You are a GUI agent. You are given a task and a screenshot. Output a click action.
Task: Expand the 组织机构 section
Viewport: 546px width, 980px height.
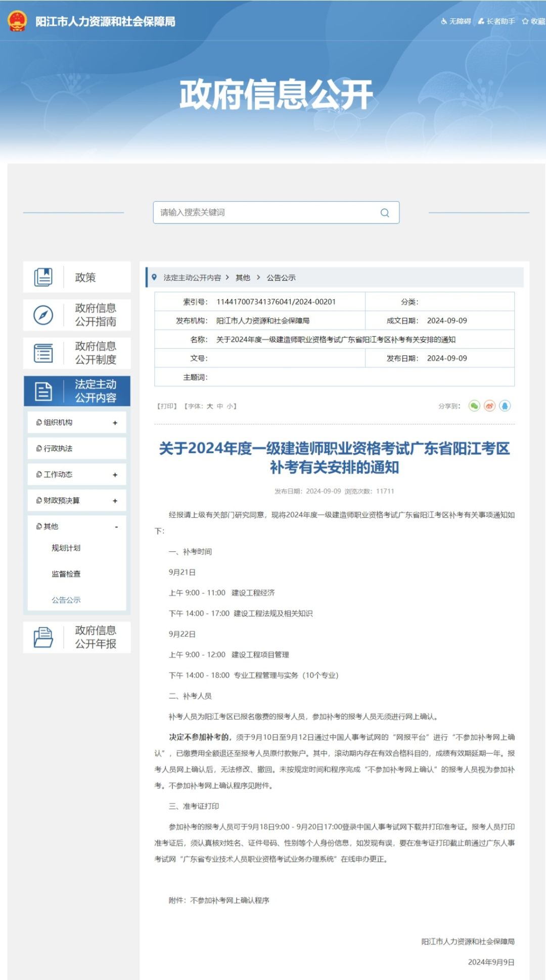[115, 423]
